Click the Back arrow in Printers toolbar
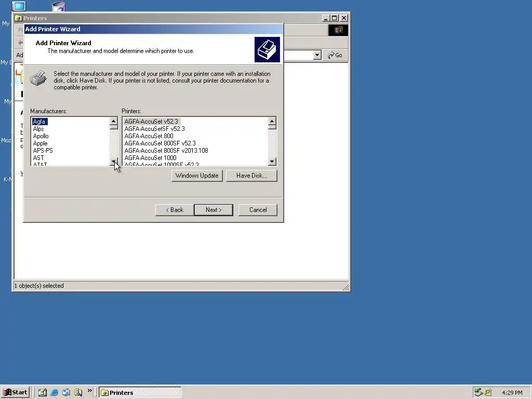 coord(20,43)
